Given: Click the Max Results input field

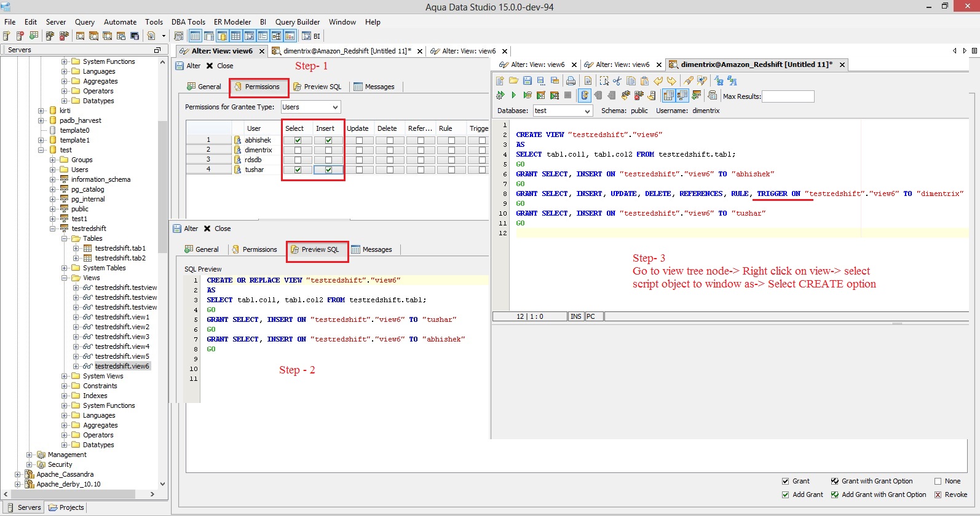Looking at the screenshot, I should click(x=788, y=96).
